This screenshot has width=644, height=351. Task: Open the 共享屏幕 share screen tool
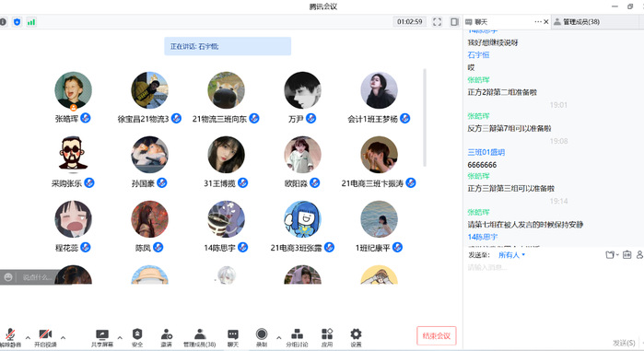(102, 338)
